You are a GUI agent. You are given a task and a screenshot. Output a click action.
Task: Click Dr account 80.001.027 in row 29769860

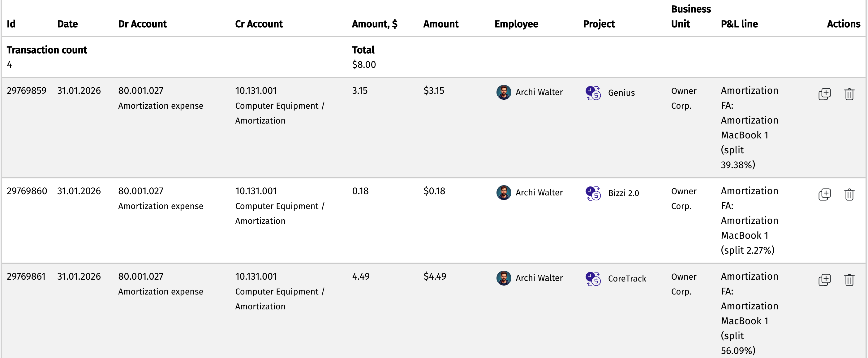click(x=140, y=191)
